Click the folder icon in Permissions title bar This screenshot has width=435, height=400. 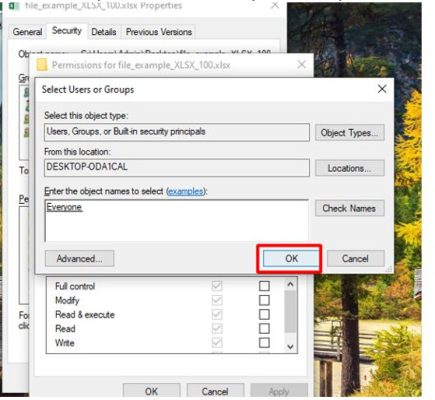pos(42,64)
